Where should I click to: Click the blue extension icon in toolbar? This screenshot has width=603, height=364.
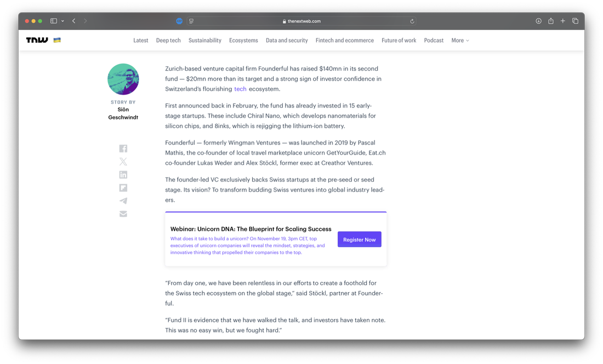pos(179,21)
